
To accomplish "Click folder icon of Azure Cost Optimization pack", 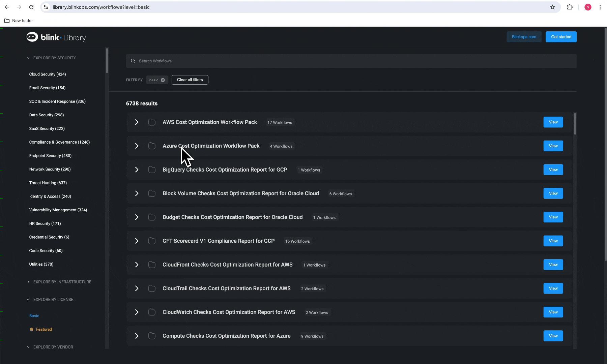I will tap(152, 146).
